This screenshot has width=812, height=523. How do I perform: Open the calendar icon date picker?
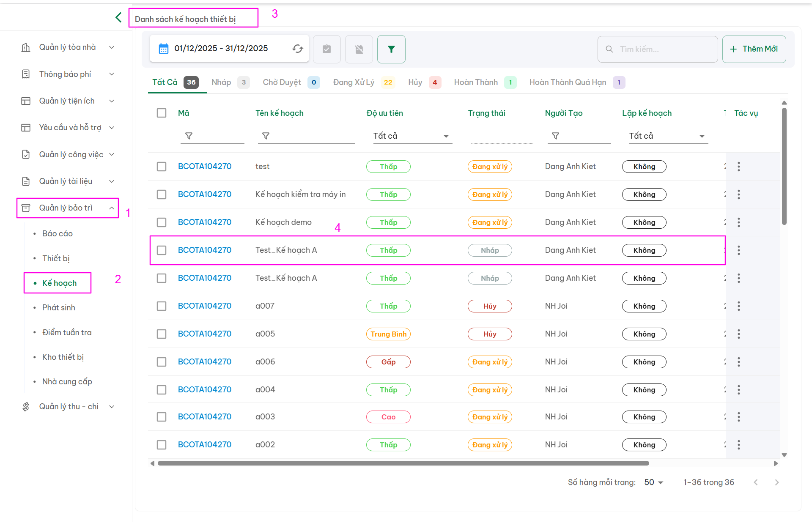click(x=163, y=49)
